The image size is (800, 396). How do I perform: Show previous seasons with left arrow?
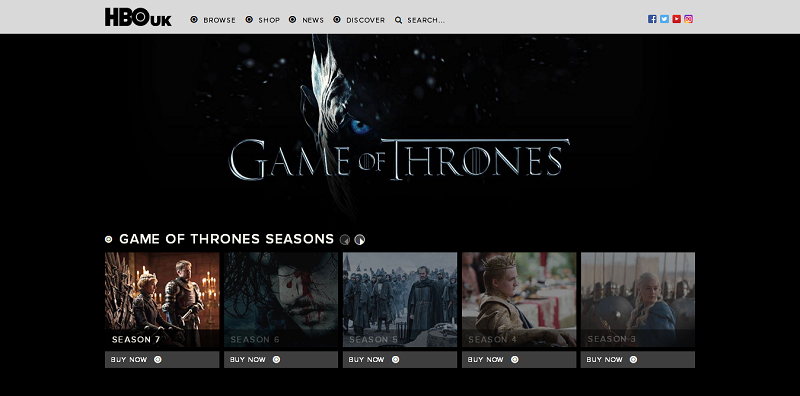345,240
